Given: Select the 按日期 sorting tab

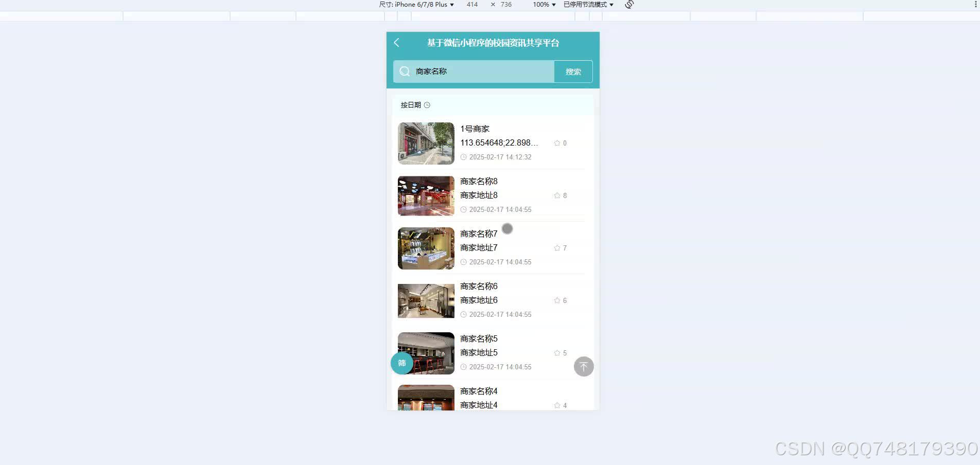Looking at the screenshot, I should pyautogui.click(x=410, y=105).
